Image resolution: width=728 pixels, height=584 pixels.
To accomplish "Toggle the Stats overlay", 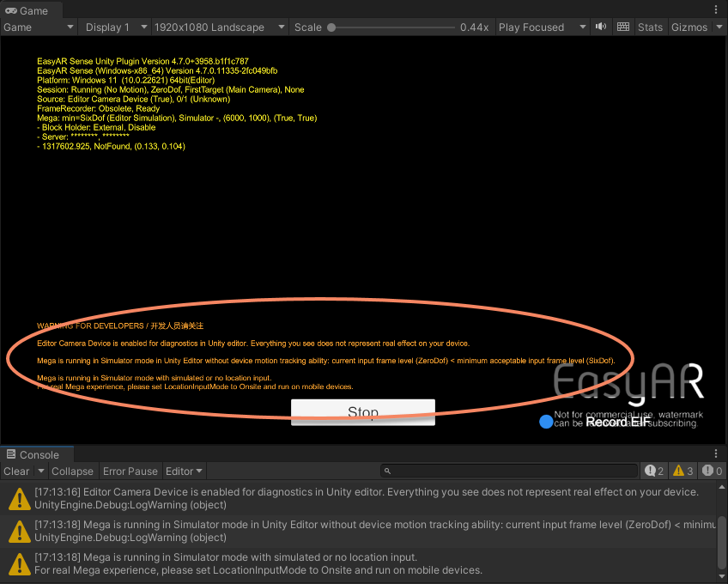I will (x=650, y=27).
